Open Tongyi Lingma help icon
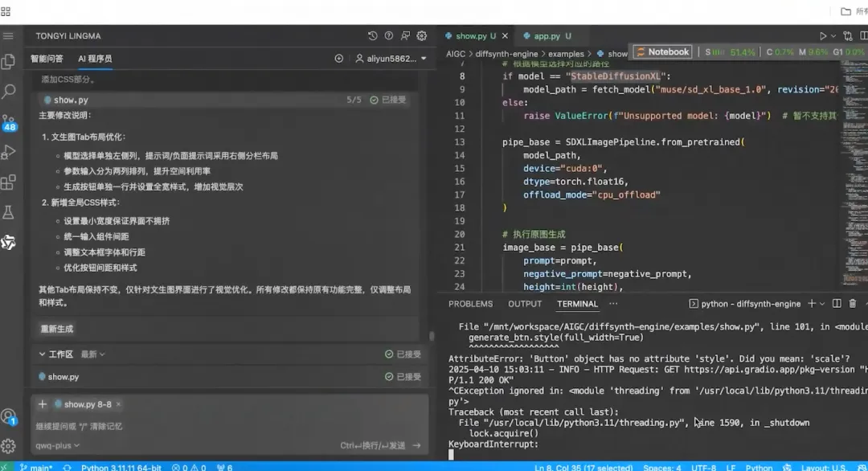 (389, 36)
